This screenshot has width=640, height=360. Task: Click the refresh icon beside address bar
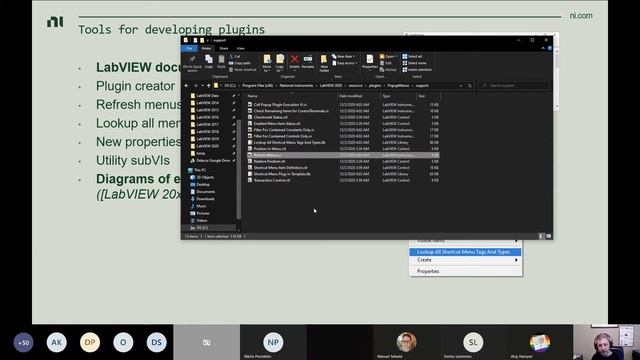pyautogui.click(x=470, y=86)
